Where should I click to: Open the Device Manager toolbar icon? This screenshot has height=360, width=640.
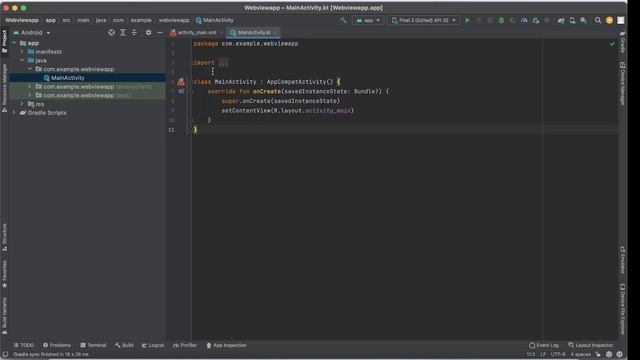(x=572, y=20)
